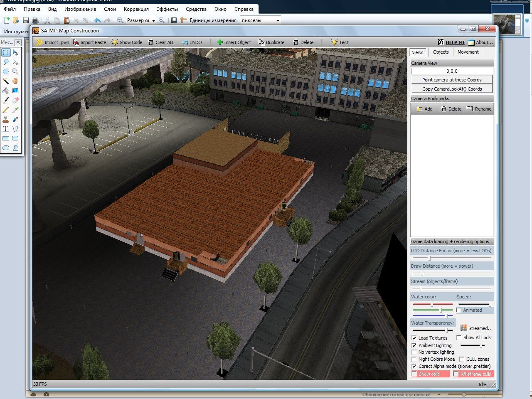Viewport: 532px width, 399px height.
Task: Select Rectangle shape tool in Paint.NET
Action: (x=6, y=138)
